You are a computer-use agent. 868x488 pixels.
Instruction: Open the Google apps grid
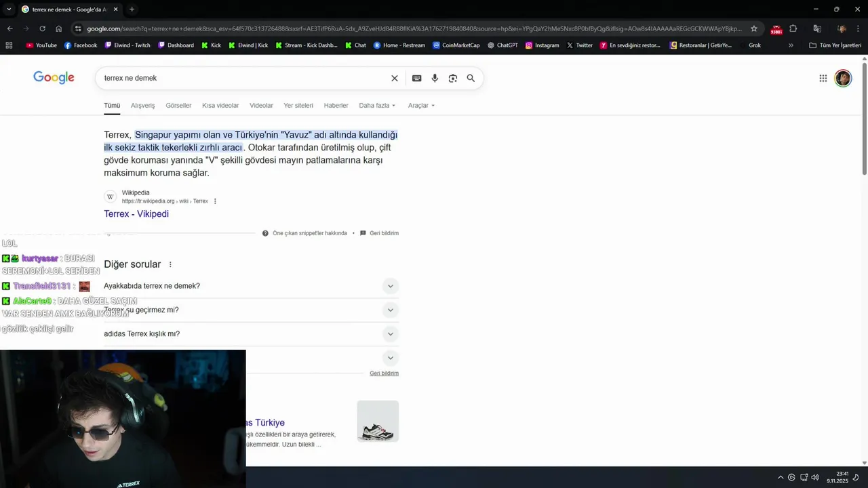pos(823,78)
